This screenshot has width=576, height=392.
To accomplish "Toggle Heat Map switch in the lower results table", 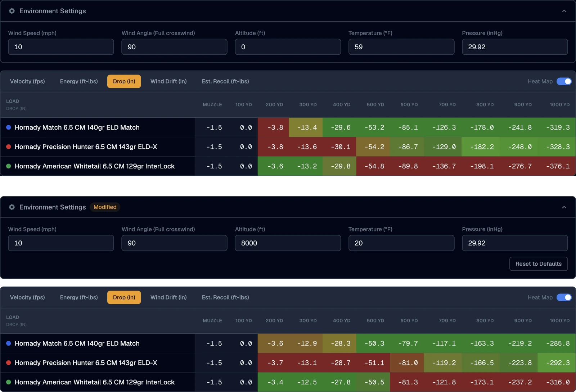I will [x=564, y=297].
